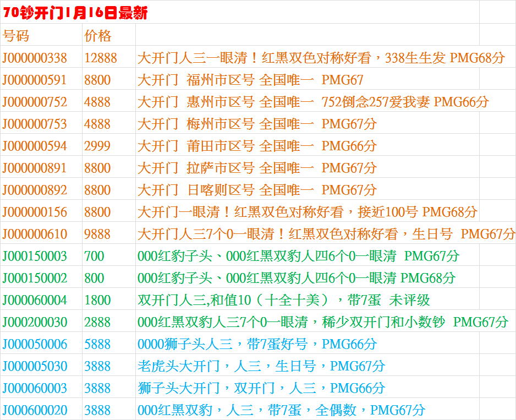Click description in the J000150003 row
Viewport: 516px width, 420px height.
(x=299, y=257)
